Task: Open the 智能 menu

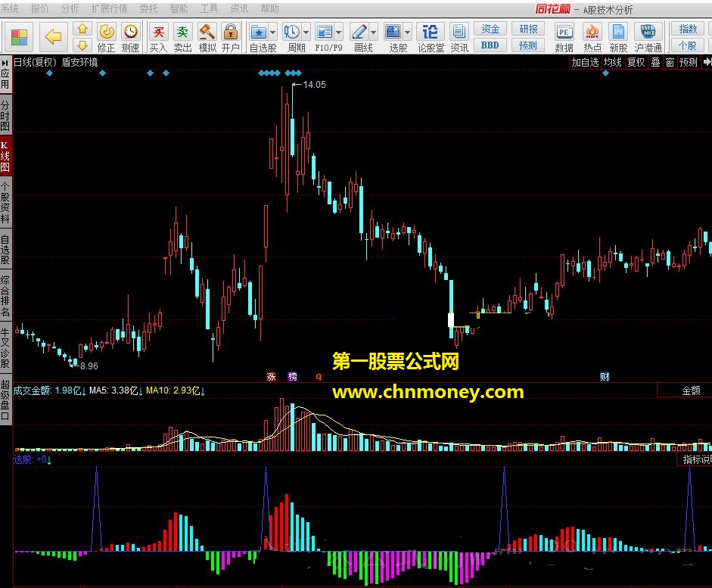Action: (179, 8)
